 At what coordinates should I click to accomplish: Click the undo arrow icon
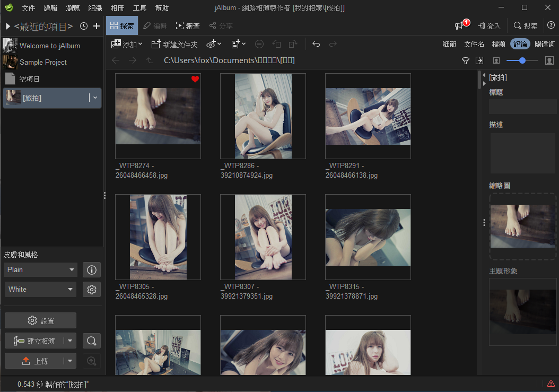(x=316, y=44)
